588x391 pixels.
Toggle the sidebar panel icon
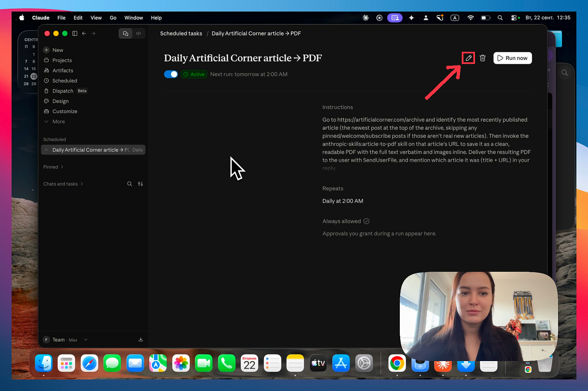(75, 34)
